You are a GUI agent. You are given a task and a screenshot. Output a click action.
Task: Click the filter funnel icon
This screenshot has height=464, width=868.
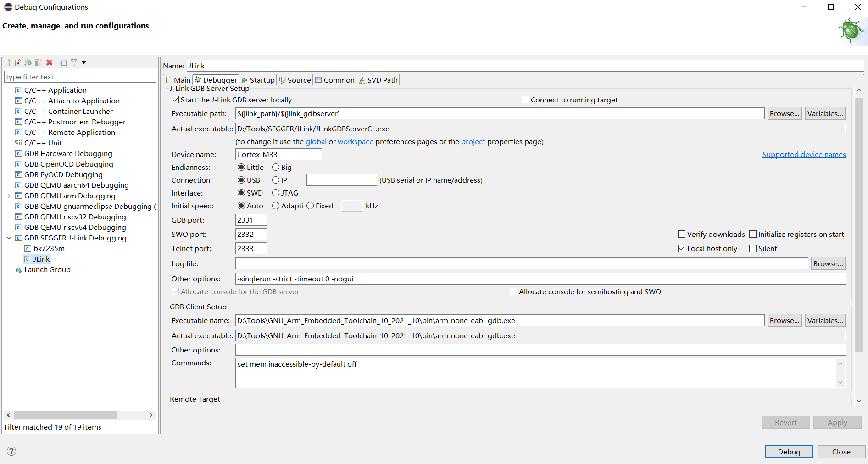(x=74, y=62)
